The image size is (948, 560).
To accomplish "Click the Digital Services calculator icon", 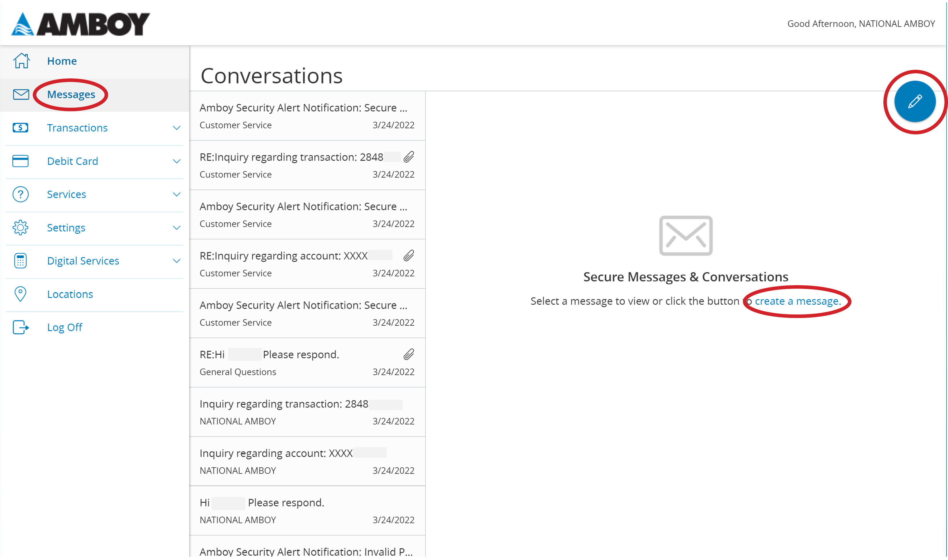I will coord(21,260).
